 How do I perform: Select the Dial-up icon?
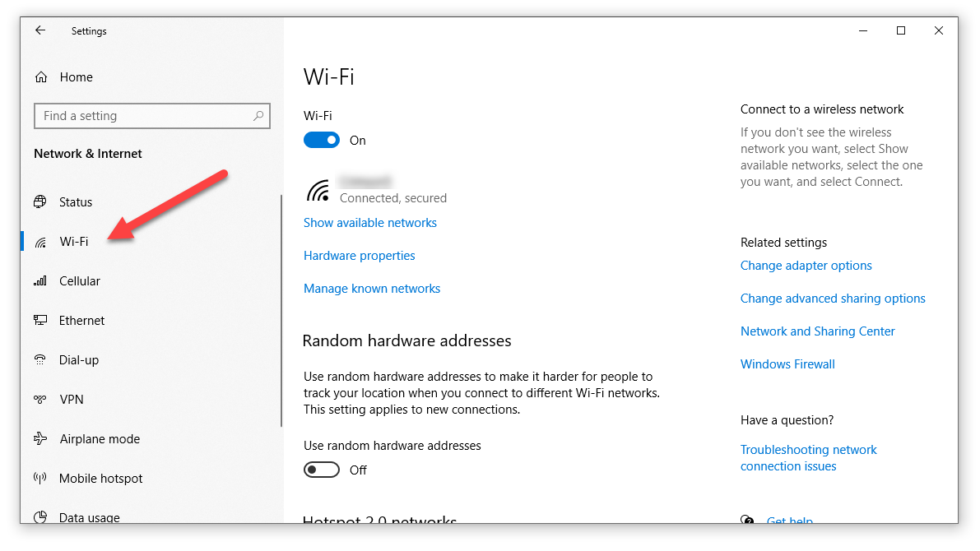click(40, 360)
